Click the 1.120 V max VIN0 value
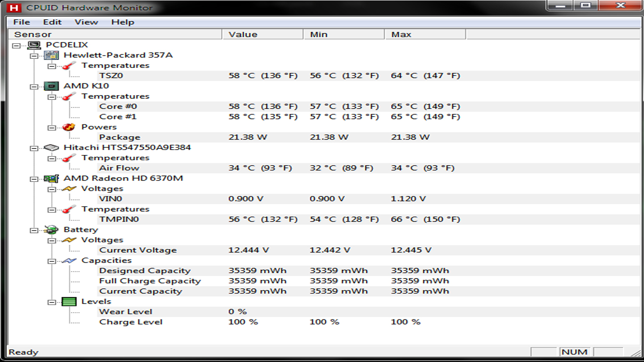 [408, 199]
